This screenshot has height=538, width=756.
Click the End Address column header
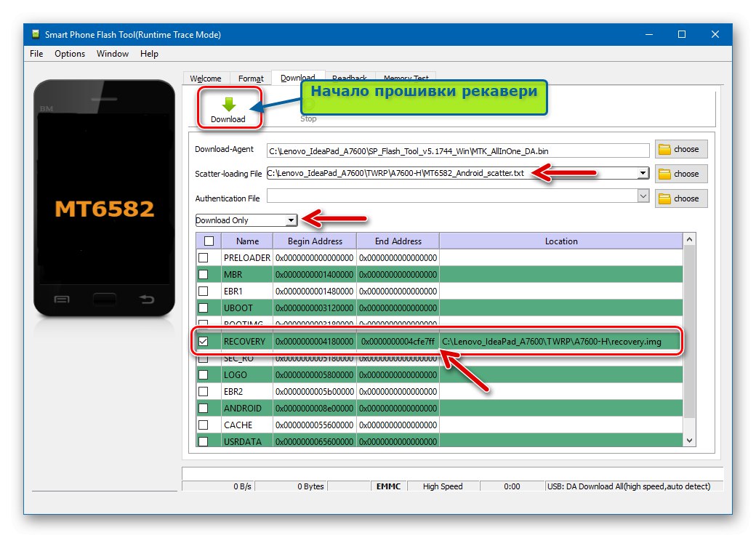tap(398, 241)
